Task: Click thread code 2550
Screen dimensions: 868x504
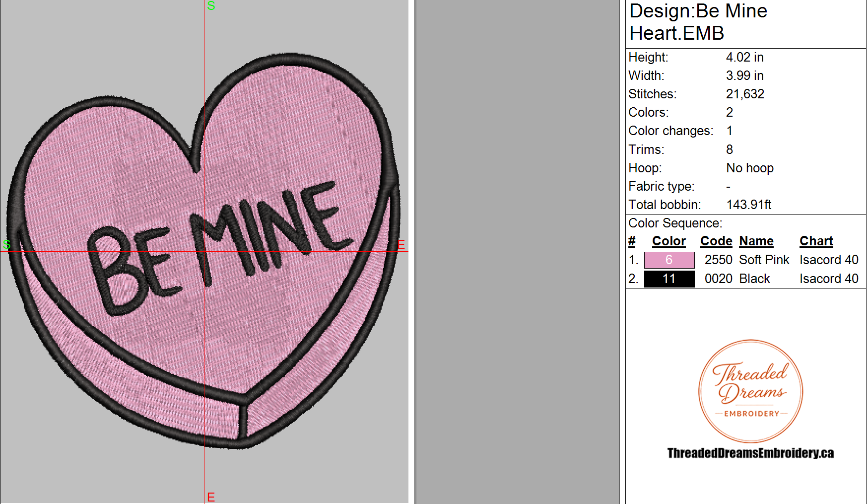Action: (x=718, y=260)
